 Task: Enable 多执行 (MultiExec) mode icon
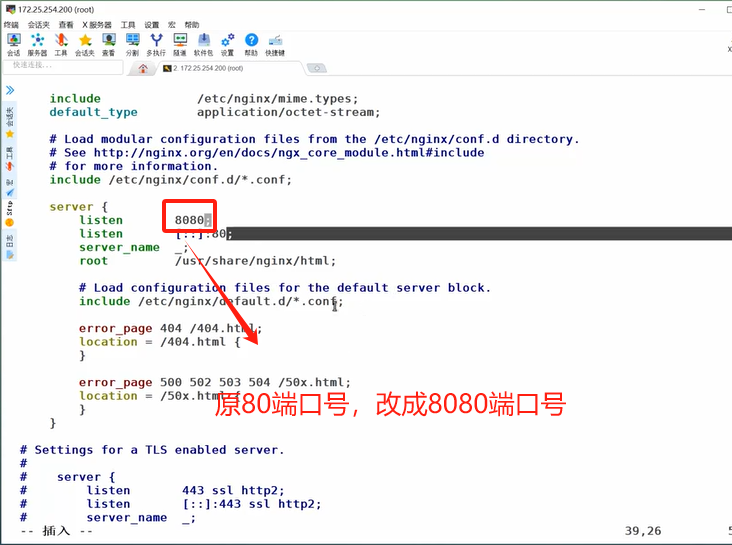tap(156, 44)
